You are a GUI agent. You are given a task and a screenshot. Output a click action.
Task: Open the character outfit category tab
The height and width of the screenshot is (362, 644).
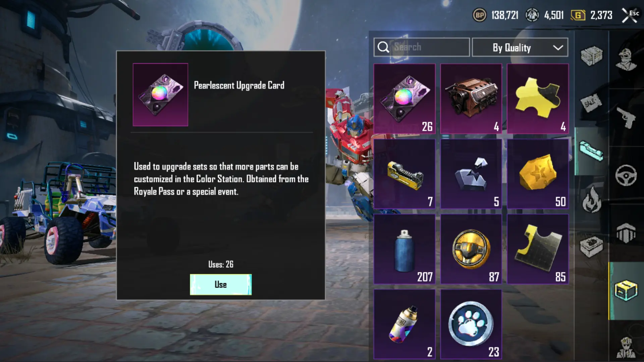(x=626, y=60)
